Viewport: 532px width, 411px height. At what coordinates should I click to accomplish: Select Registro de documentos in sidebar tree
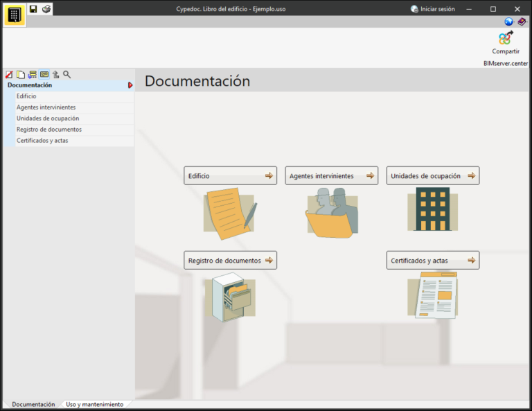[48, 130]
